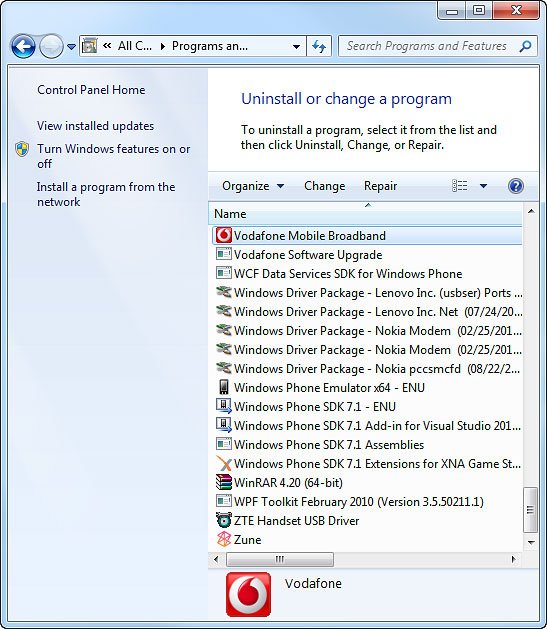The width and height of the screenshot is (547, 629).
Task: Click the Zune icon in the list
Action: (223, 540)
